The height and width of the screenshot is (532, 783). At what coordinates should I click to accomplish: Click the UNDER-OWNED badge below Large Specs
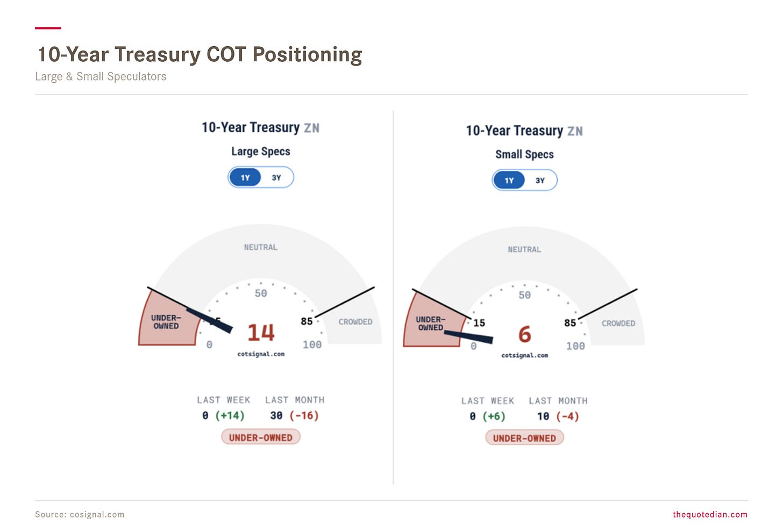[261, 437]
